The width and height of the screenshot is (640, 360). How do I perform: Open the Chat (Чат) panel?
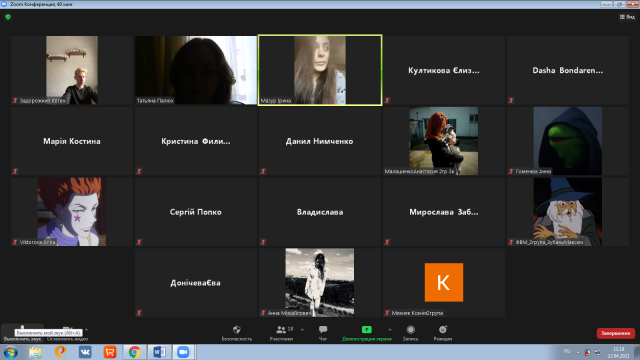click(x=323, y=333)
